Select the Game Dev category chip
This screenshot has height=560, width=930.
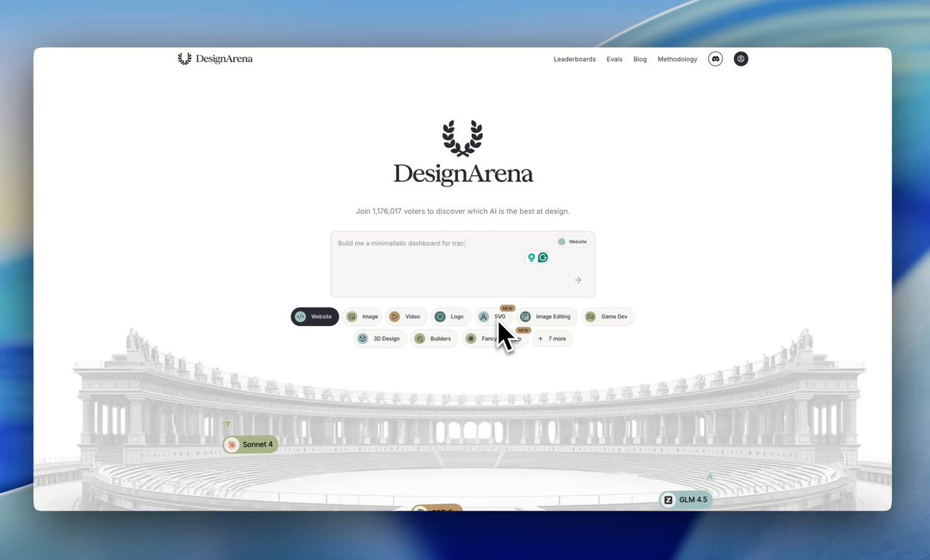tap(608, 317)
